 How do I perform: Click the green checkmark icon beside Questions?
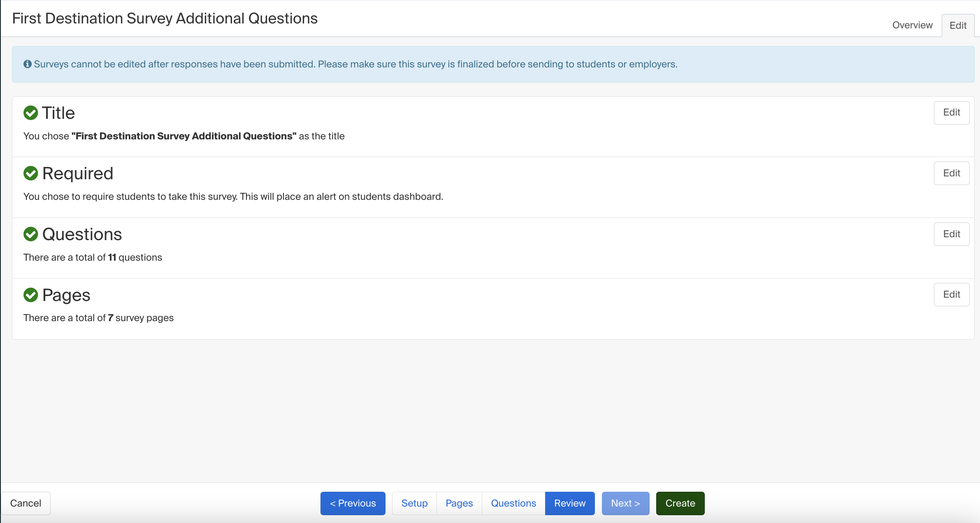pyautogui.click(x=30, y=234)
